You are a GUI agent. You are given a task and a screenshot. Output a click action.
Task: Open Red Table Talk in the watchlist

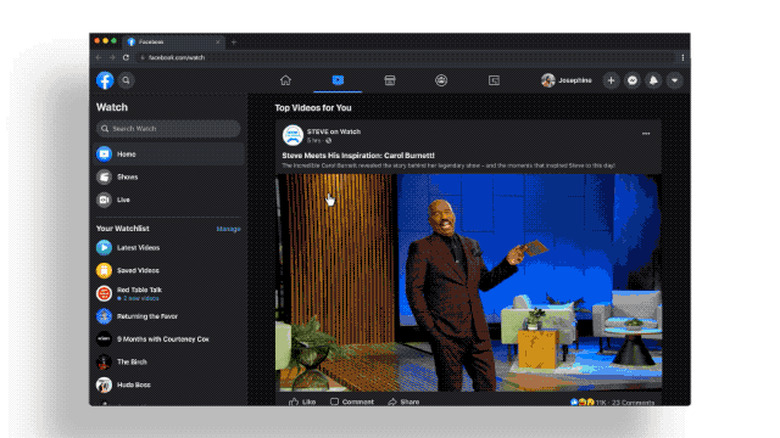click(168, 293)
